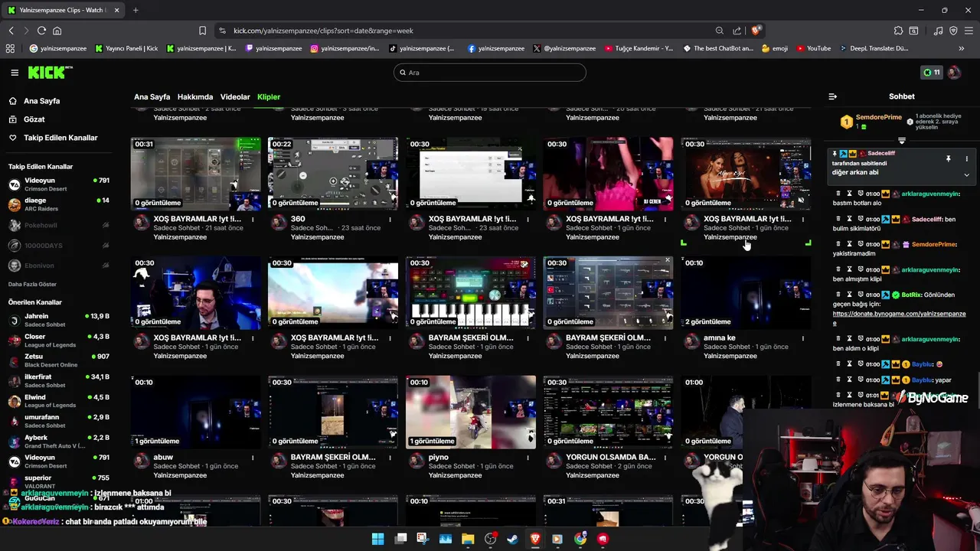Switch to the Ana Sayfa channel tab
980x551 pixels.
(152, 97)
